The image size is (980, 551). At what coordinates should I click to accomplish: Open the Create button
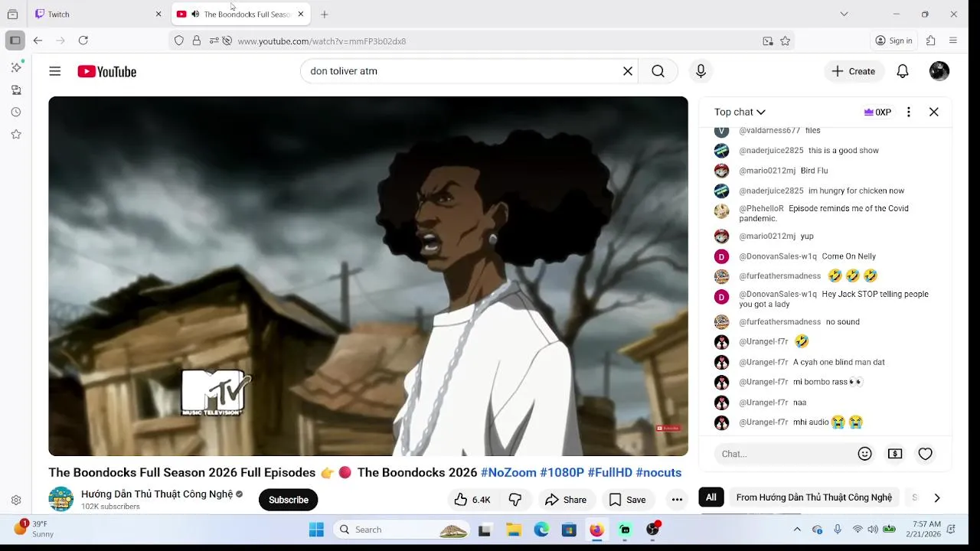click(x=854, y=71)
